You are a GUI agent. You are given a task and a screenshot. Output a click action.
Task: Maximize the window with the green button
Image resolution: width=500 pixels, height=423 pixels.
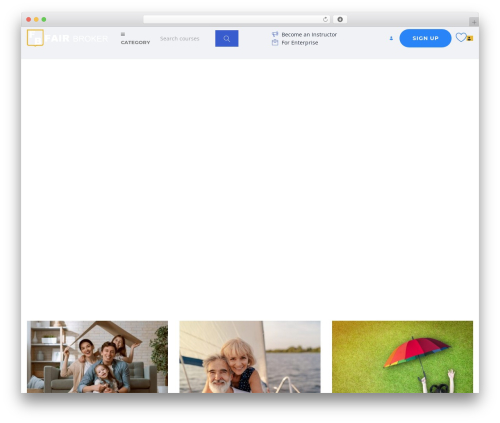click(x=44, y=19)
